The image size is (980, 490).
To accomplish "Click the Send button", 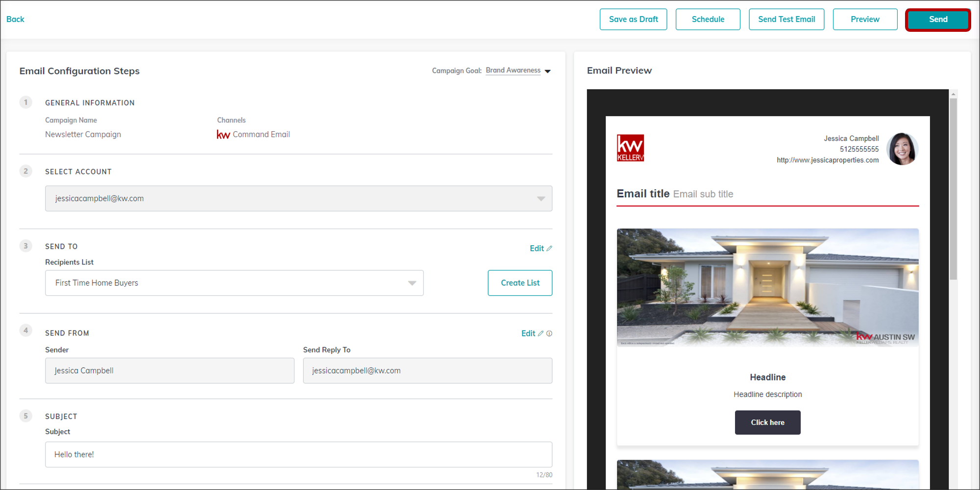I will tap(938, 20).
